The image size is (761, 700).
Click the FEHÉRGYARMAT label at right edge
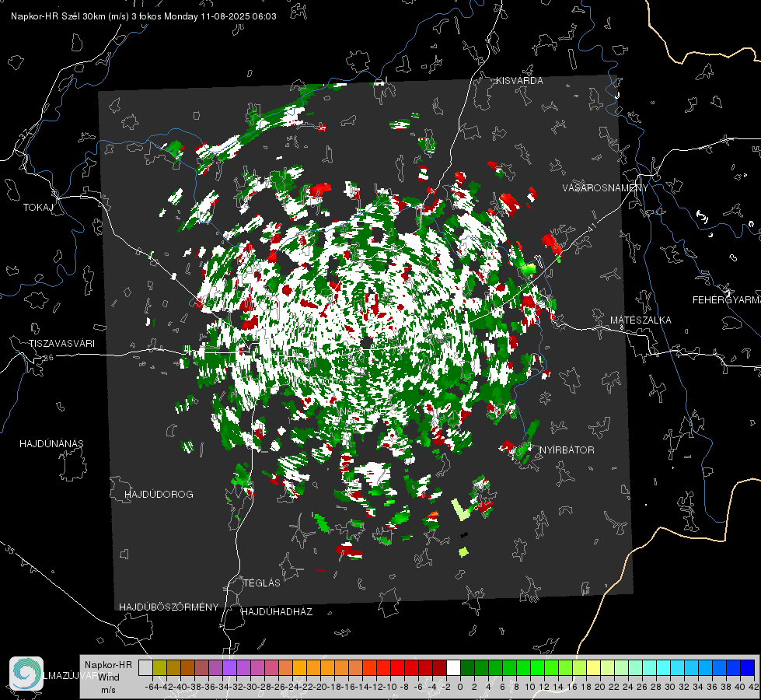click(726, 300)
